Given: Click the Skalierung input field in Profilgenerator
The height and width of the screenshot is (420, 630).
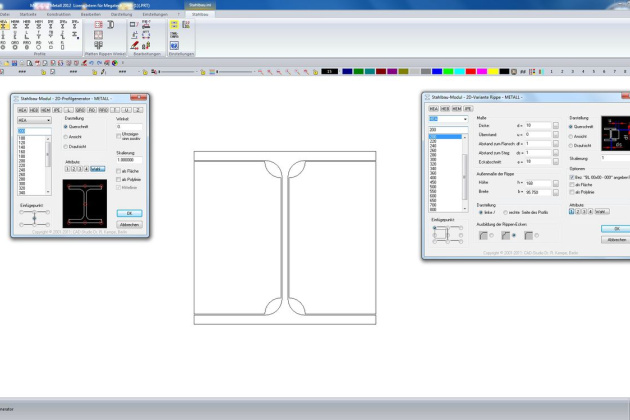Looking at the screenshot, I should (129, 160).
